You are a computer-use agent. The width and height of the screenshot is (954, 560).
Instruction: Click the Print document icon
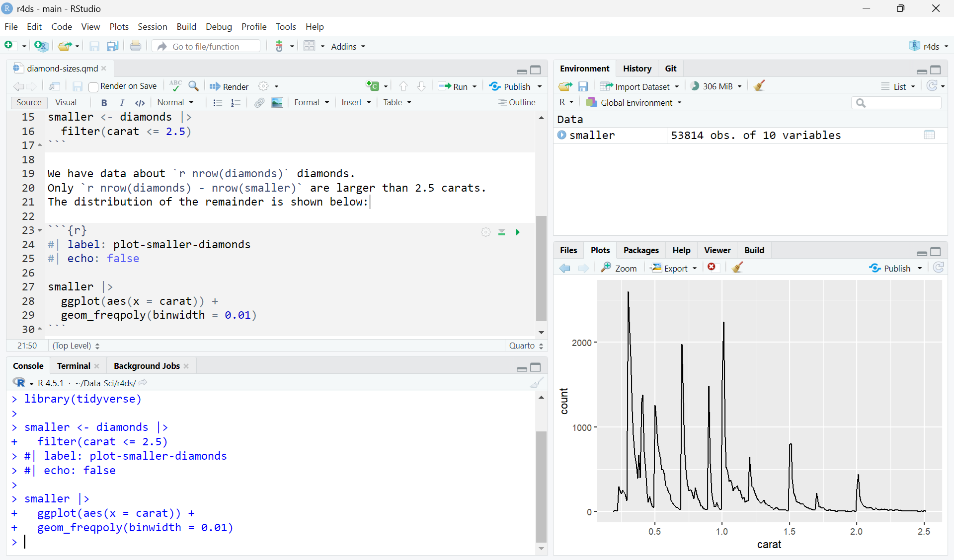click(135, 46)
